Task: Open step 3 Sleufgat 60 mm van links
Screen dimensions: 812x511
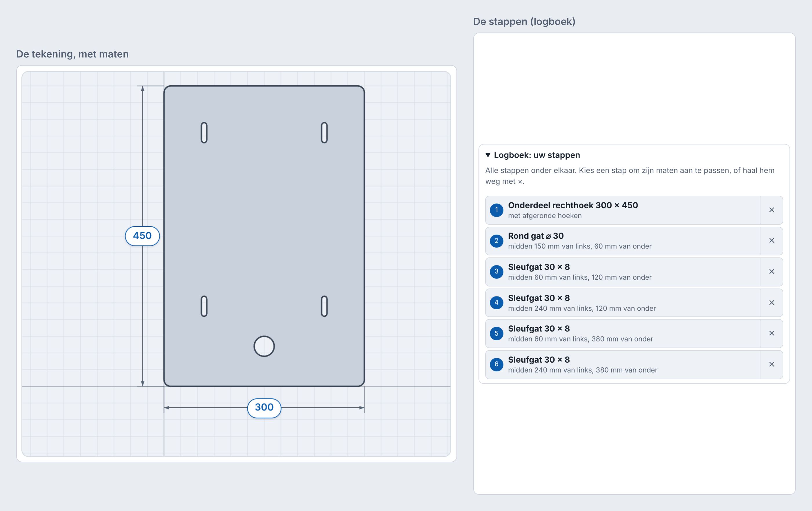Action: (623, 272)
